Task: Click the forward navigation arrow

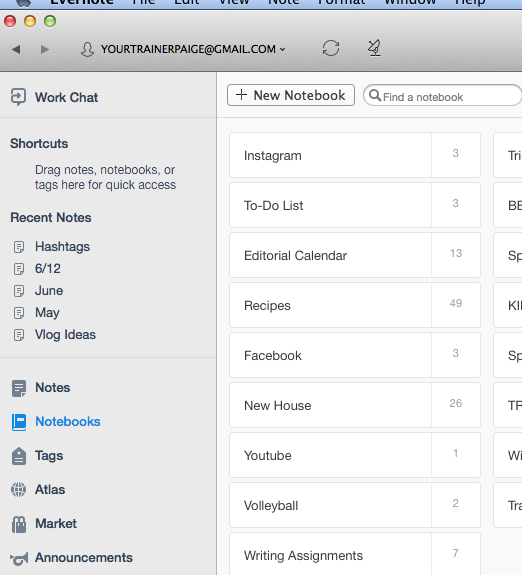Action: (45, 49)
